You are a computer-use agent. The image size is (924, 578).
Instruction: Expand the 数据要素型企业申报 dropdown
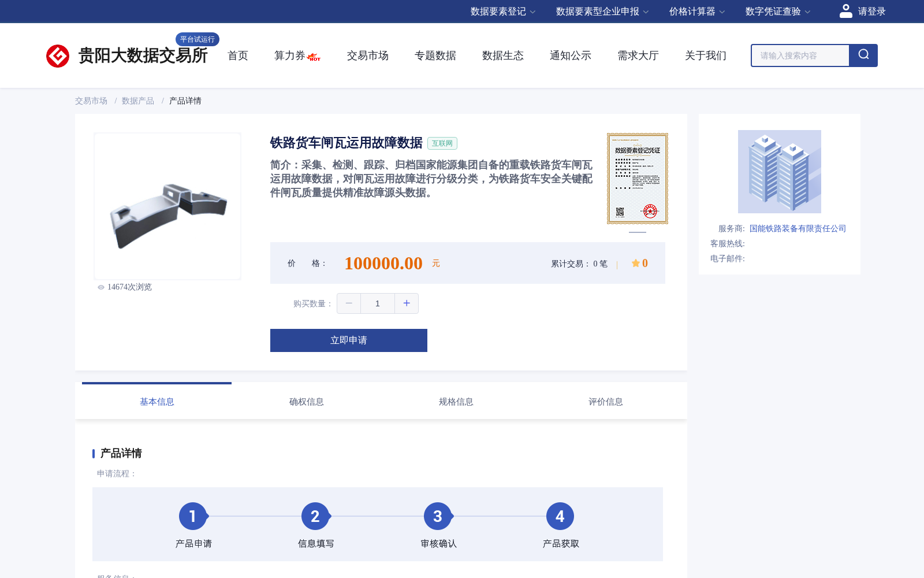click(x=602, y=12)
